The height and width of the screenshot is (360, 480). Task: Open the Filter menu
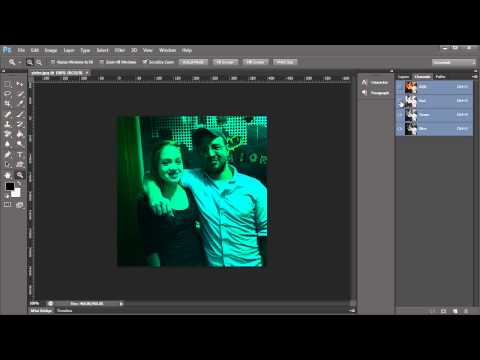click(119, 50)
